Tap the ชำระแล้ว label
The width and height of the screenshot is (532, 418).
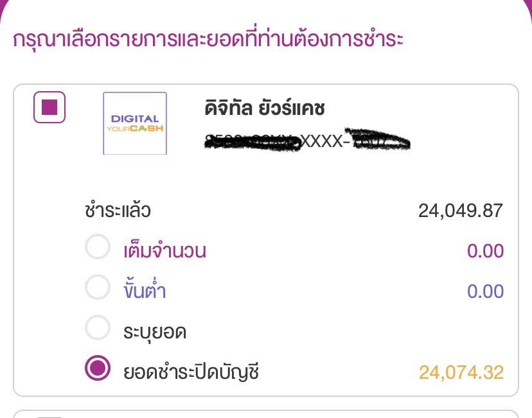(118, 211)
